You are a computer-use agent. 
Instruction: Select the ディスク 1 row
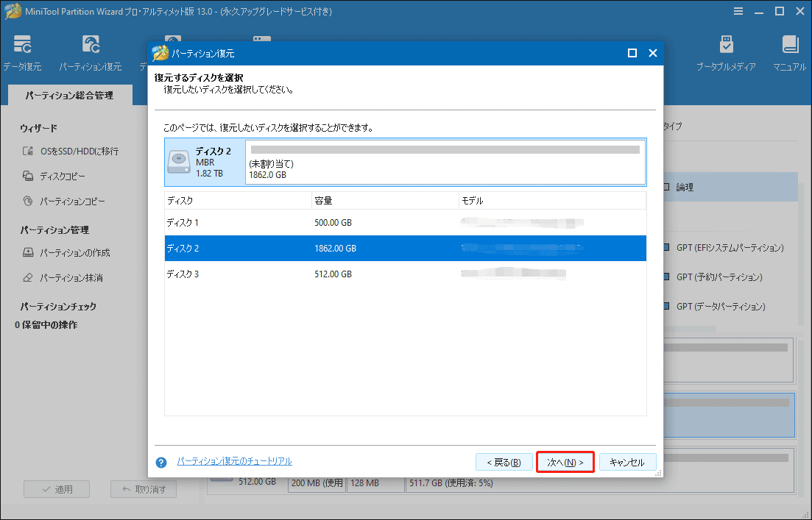click(x=406, y=222)
